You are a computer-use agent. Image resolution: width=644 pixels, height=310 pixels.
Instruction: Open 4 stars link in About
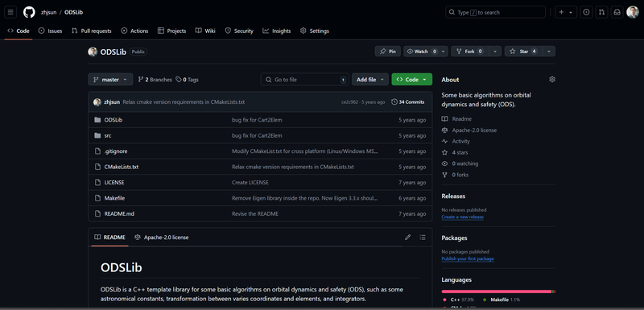click(x=455, y=152)
